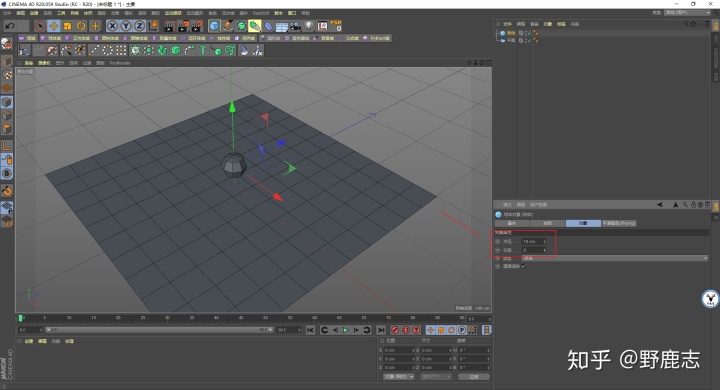
Task: Click the Apply button in the Coordinate Manager
Action: [474, 377]
